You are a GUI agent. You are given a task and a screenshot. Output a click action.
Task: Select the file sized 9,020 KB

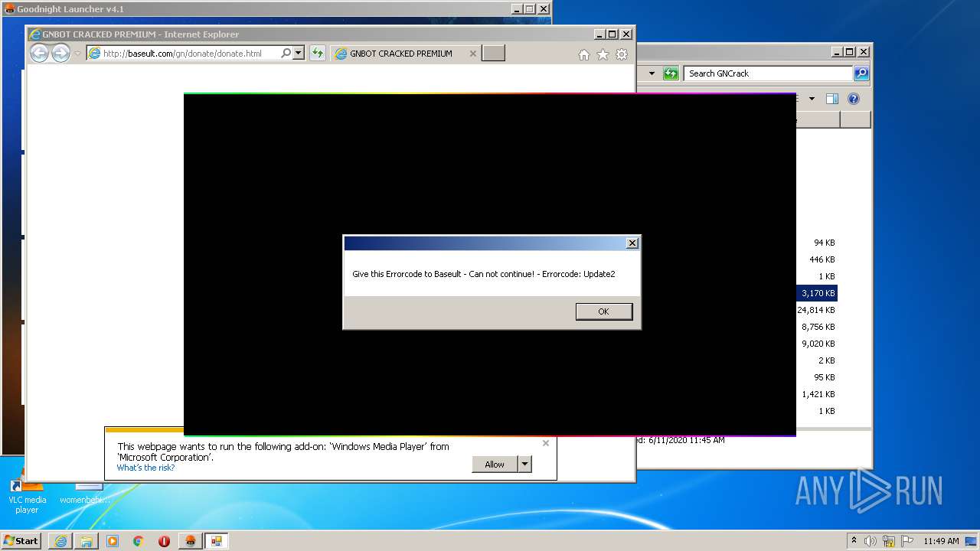coord(818,344)
